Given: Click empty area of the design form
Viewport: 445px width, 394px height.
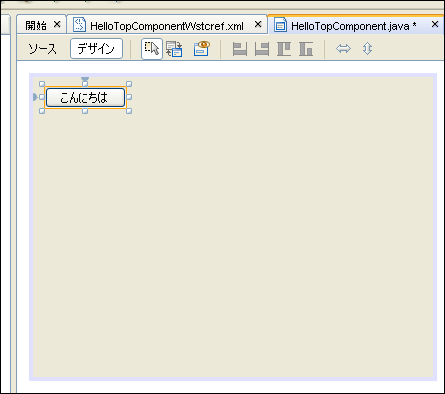Looking at the screenshot, I should click(x=233, y=233).
